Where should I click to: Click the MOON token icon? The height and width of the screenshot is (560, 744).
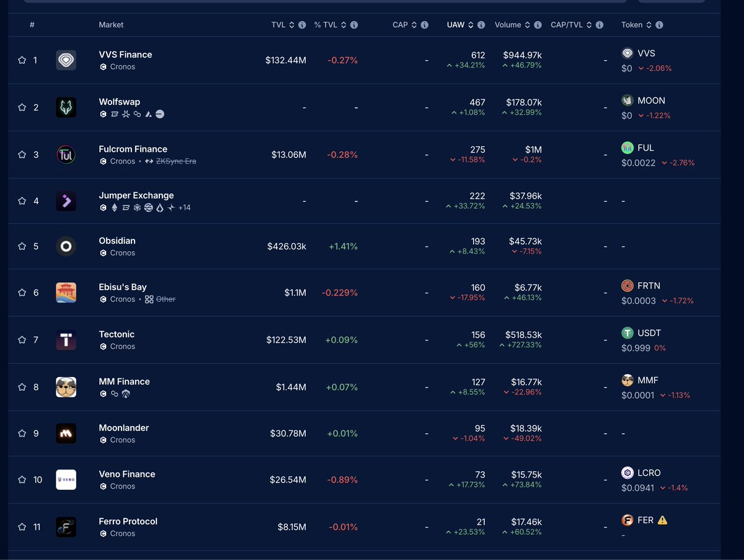tap(627, 100)
